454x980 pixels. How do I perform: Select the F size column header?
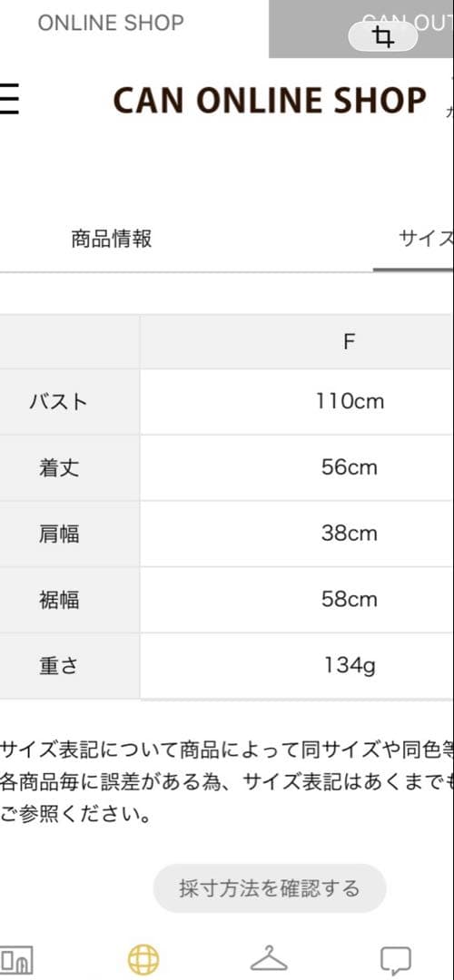point(350,342)
